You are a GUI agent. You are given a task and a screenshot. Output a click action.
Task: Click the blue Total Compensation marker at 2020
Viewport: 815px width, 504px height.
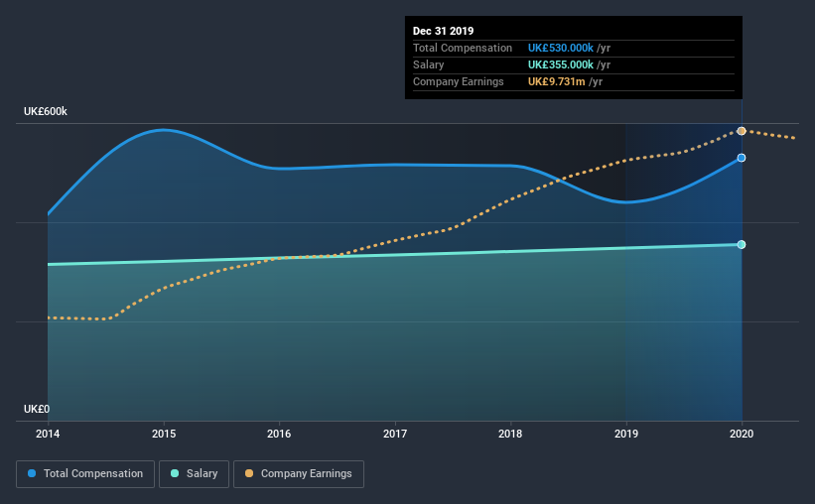pos(742,158)
